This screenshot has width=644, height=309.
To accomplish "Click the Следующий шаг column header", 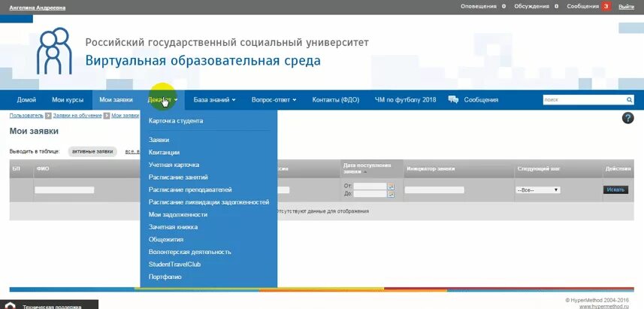I will (539, 169).
